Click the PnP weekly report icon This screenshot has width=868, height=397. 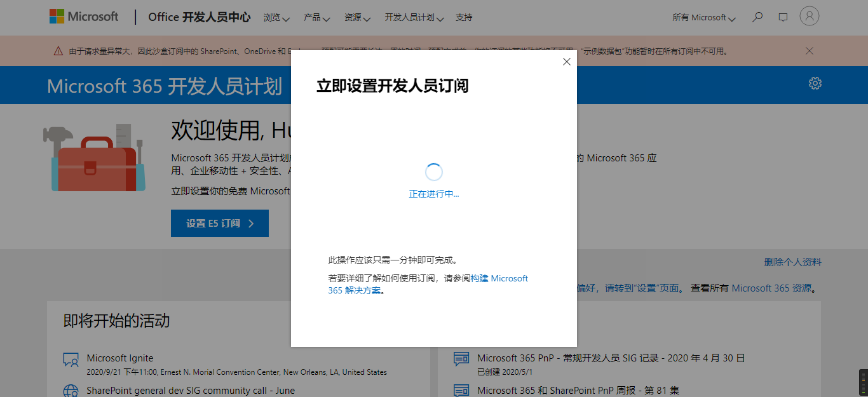tap(461, 390)
